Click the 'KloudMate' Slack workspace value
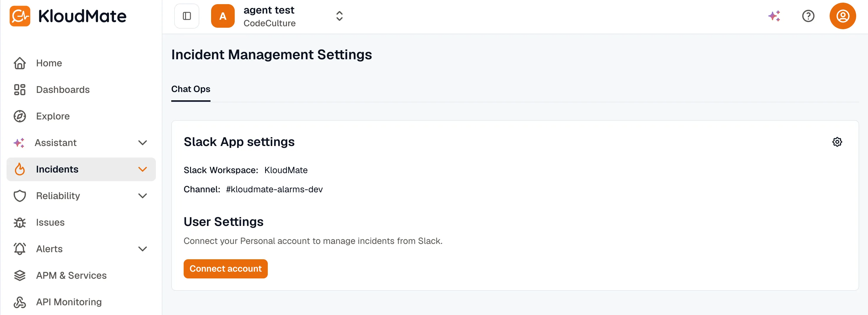 (286, 170)
